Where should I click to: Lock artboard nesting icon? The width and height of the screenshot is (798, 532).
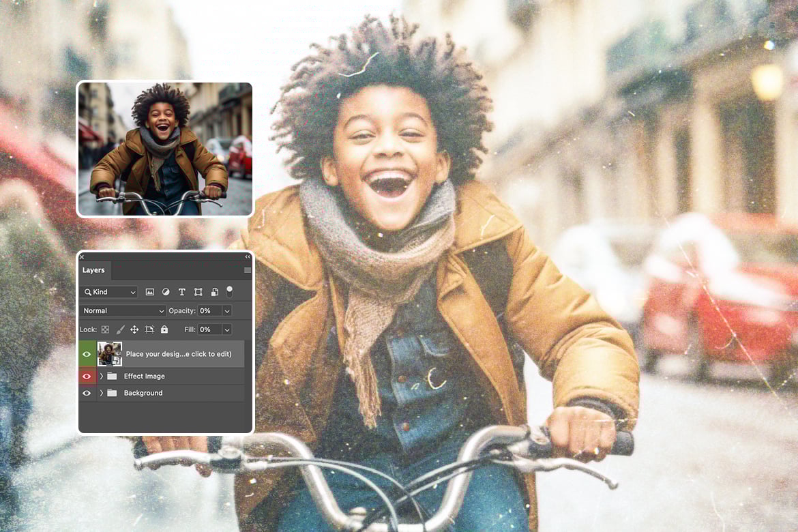(x=149, y=329)
